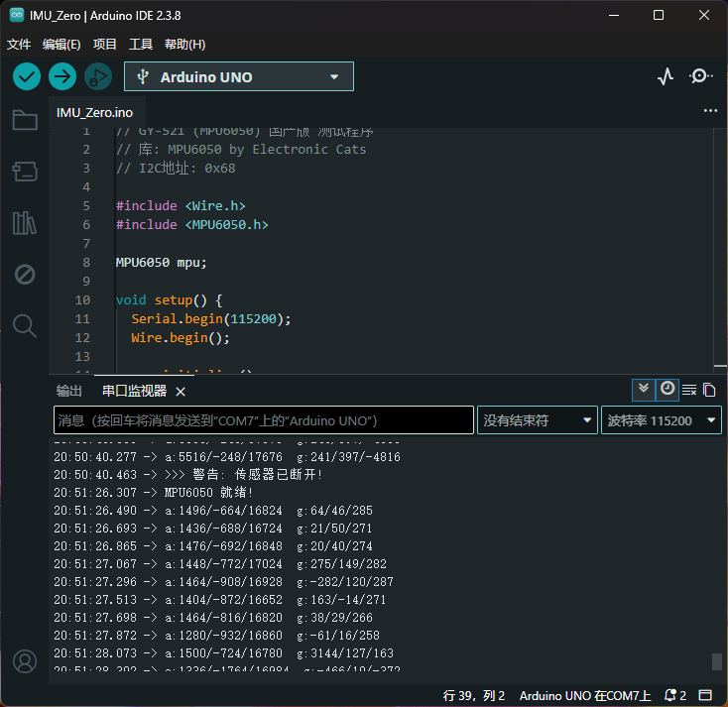
Task: Click the Upload arrow button
Action: [62, 76]
